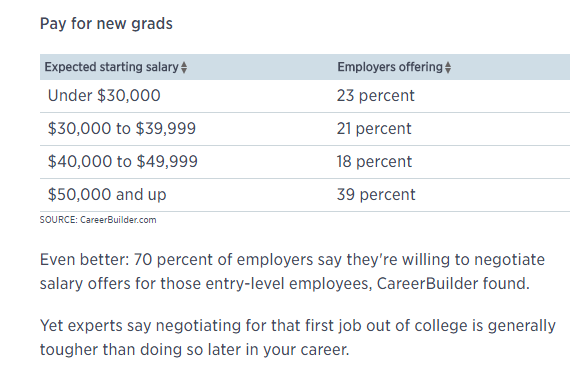
Task: Select the $50,000 and up row
Action: point(305,195)
